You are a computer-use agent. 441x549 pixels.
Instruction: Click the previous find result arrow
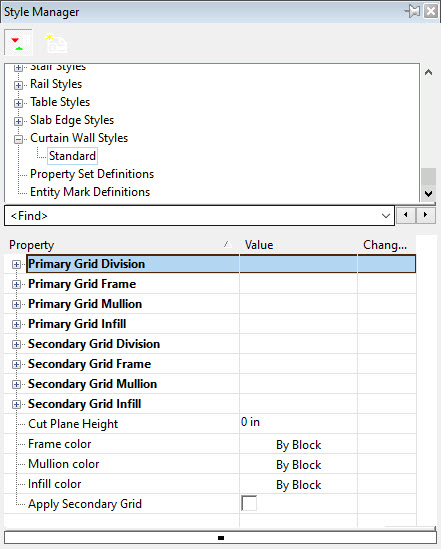[x=406, y=215]
